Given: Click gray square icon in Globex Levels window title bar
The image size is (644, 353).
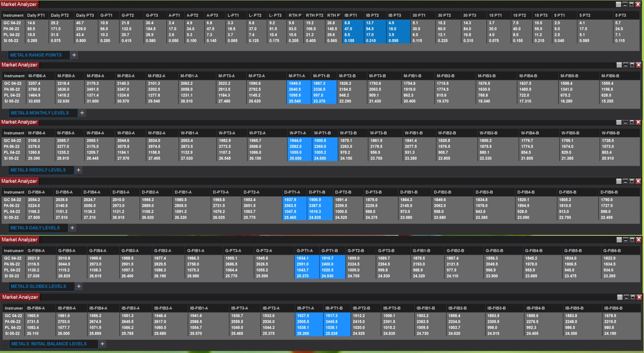Looking at the screenshot, I should (x=619, y=240).
